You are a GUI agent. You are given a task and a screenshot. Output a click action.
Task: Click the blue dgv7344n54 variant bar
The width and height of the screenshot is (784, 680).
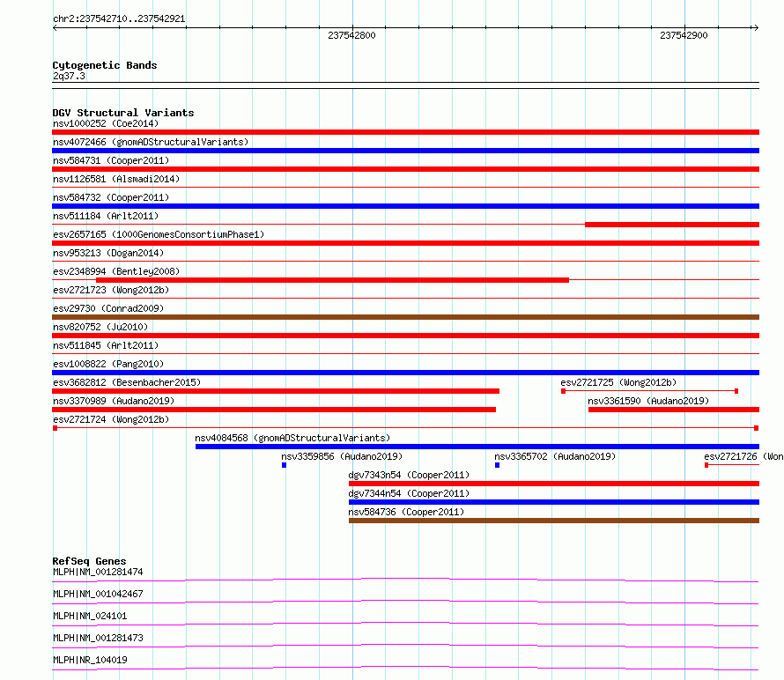coord(554,502)
